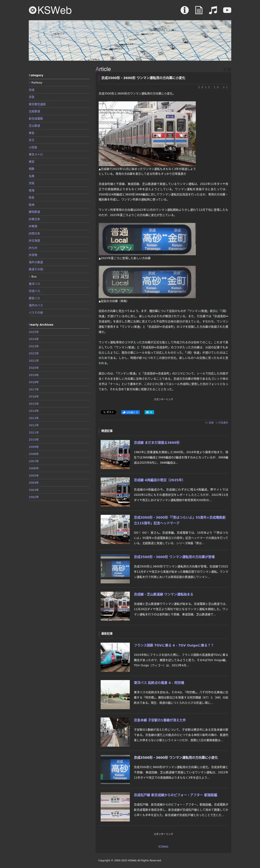The width and height of the screenshot is (260, 868).
Task: Click the 阿宗橋 bus stop thumbnail
Action: 115,694
